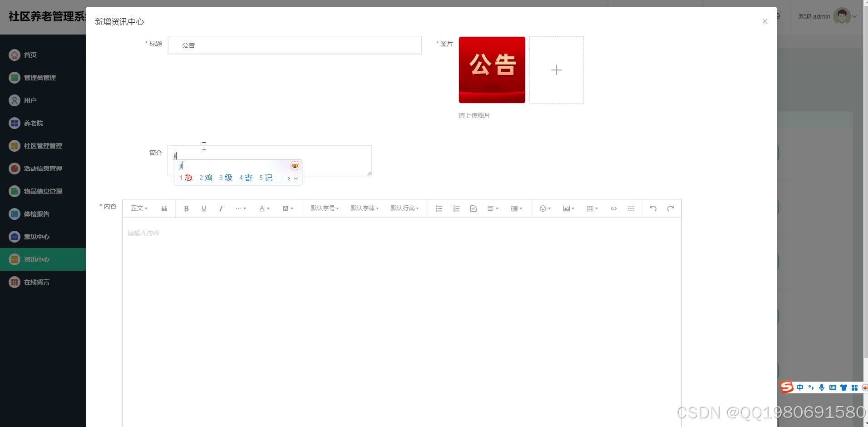Open the emoji picker
This screenshot has height=427, width=868.
(x=545, y=209)
